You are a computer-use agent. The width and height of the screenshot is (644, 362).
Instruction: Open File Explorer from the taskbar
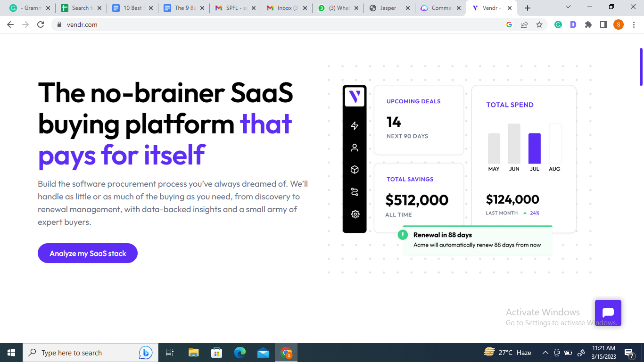click(194, 353)
